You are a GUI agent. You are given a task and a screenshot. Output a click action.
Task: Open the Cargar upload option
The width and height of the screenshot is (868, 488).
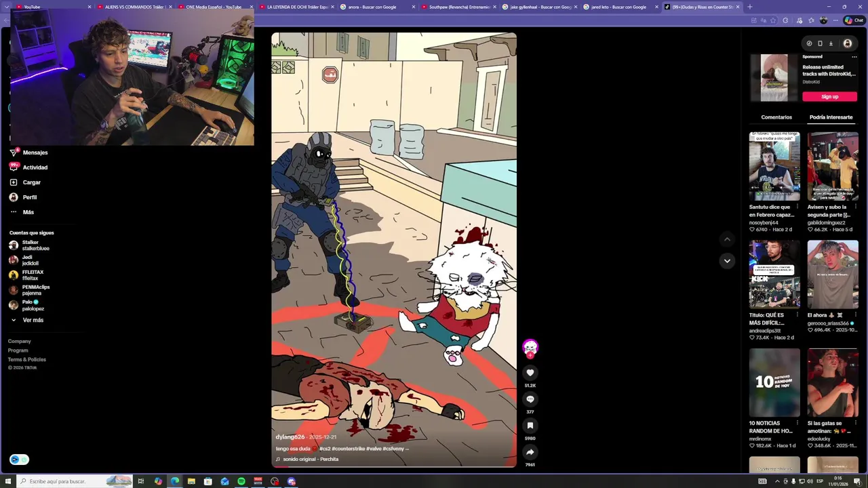25,182
